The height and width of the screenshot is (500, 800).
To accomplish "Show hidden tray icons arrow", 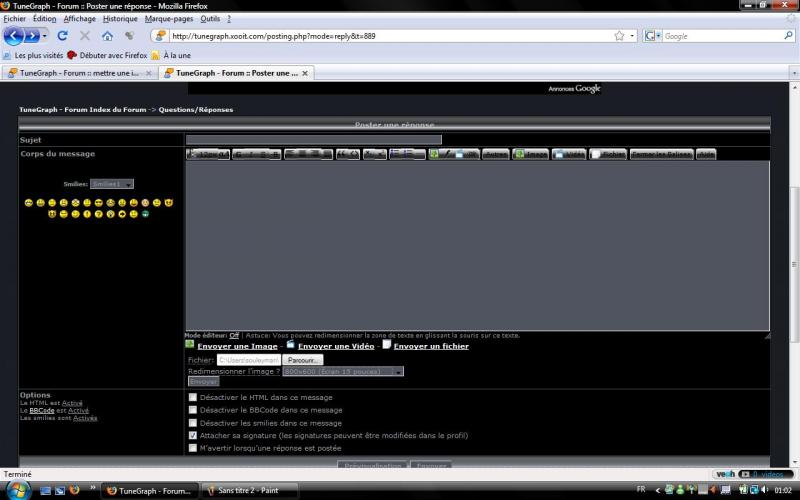I will coord(657,490).
